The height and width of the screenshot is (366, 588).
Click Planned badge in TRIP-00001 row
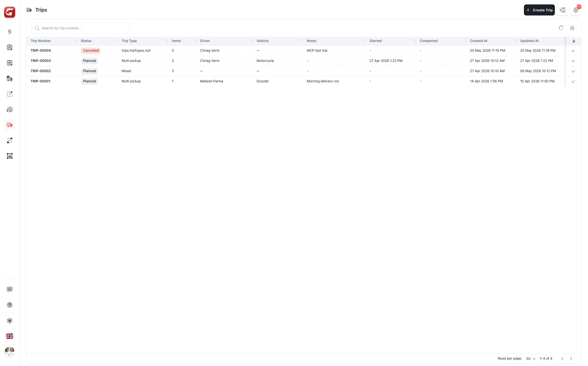coord(89,81)
